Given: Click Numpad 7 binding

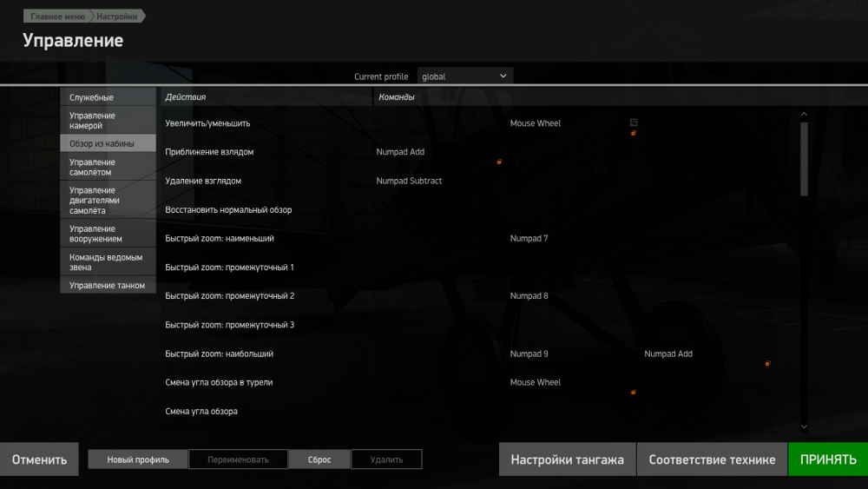Looking at the screenshot, I should [529, 238].
